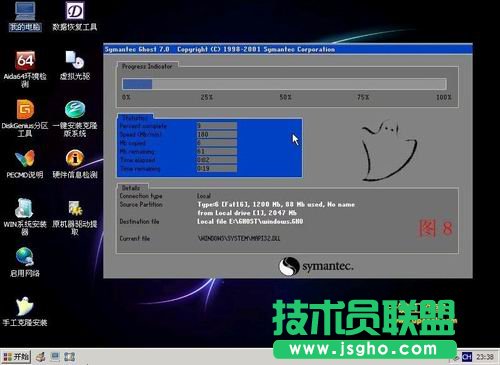The image size is (500, 365).
Task: Click the Current file path text
Action: point(239,238)
